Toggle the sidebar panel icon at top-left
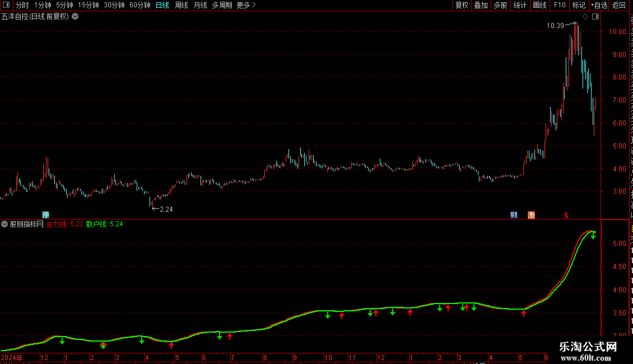 [x=6, y=5]
